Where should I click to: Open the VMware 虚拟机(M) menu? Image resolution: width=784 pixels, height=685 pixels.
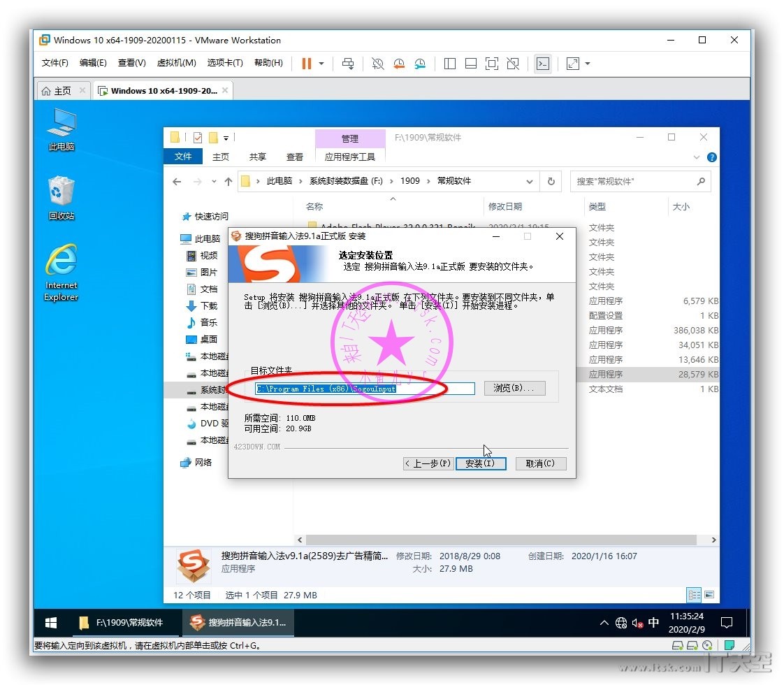(x=177, y=62)
